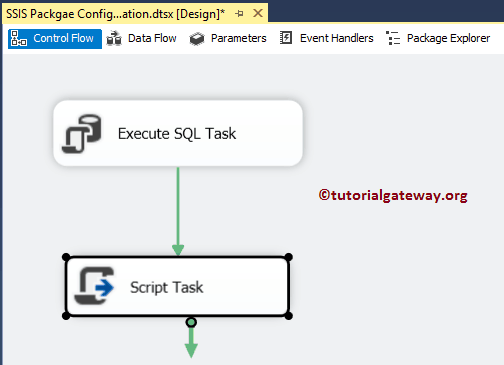Screen dimensions: 504x365
Task: Click the Script Task top-left resize handle
Action: [66, 257]
